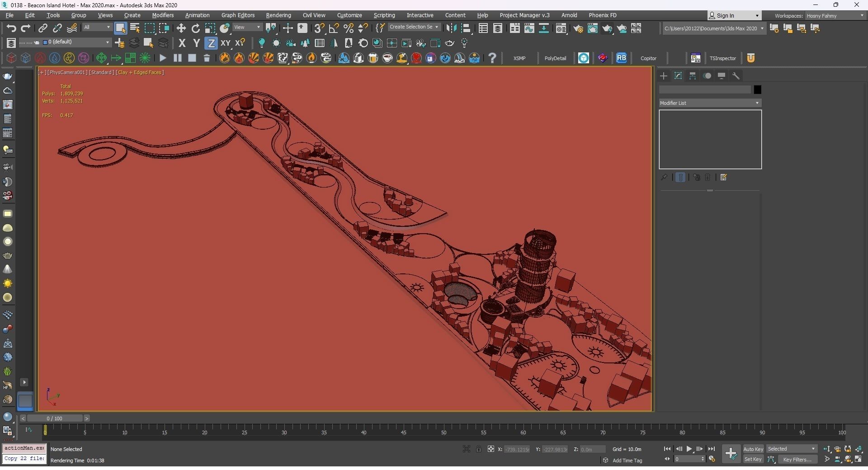The width and height of the screenshot is (868, 470).
Task: Open the Render Setup teapot icon
Action: click(x=578, y=28)
